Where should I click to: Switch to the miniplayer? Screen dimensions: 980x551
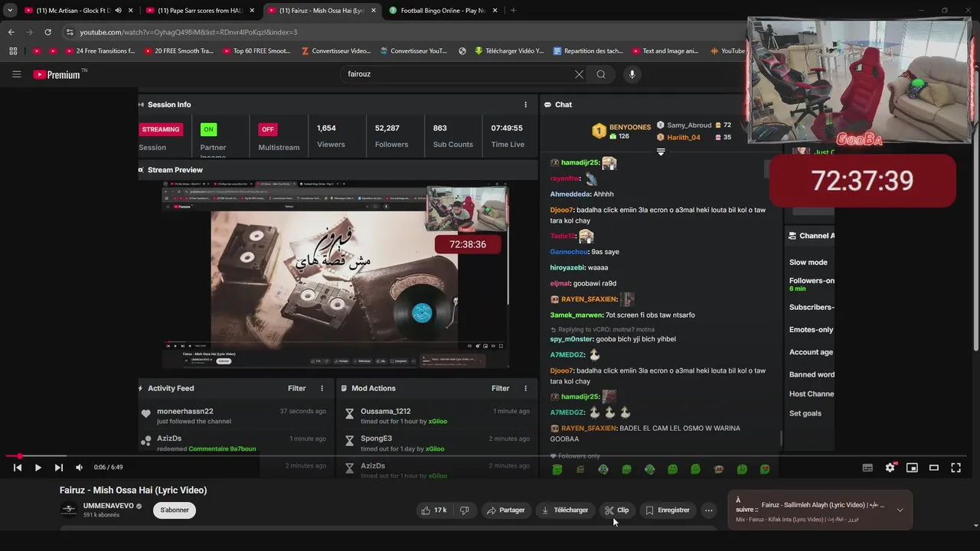coord(912,468)
